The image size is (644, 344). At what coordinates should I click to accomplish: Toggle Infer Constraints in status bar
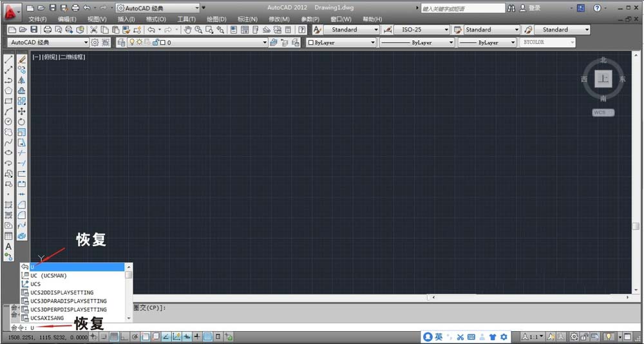94,337
